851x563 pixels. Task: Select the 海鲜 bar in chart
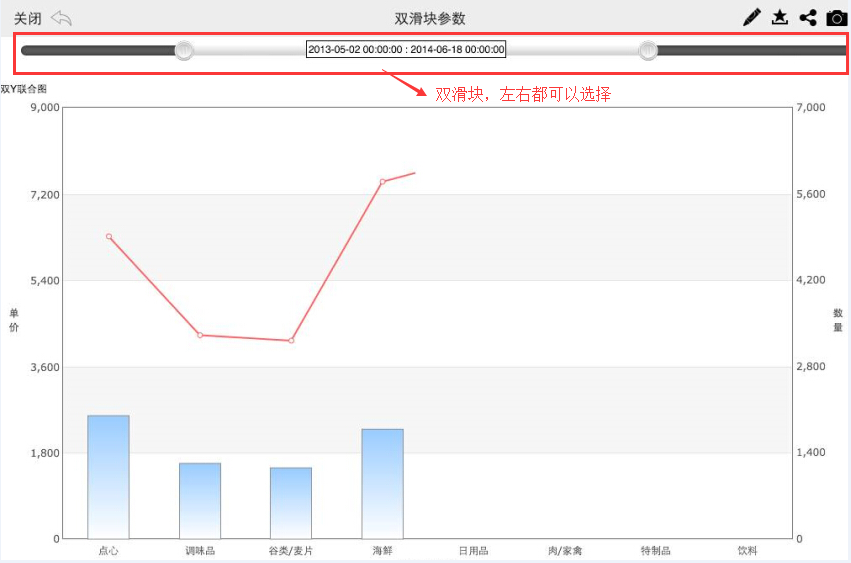point(383,484)
